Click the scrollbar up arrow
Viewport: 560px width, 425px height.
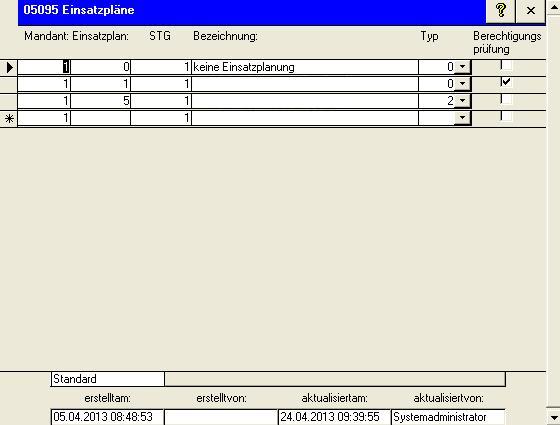tap(554, 7)
